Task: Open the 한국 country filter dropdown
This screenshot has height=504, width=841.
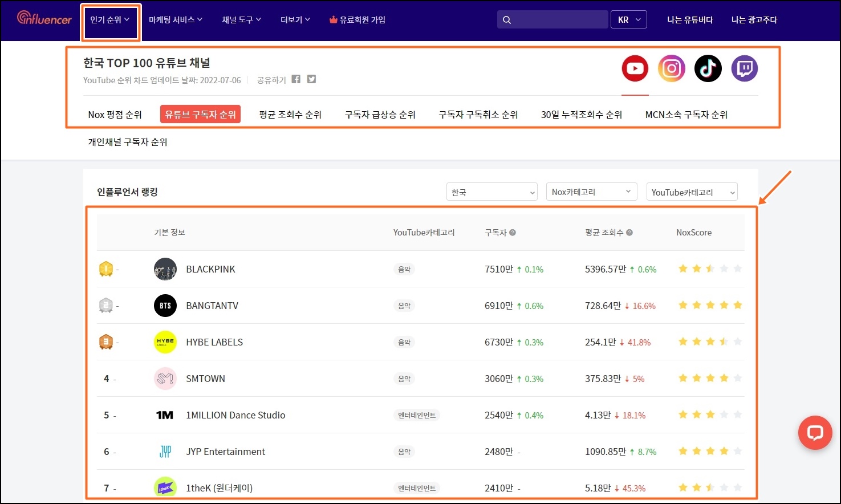Action: (x=492, y=192)
